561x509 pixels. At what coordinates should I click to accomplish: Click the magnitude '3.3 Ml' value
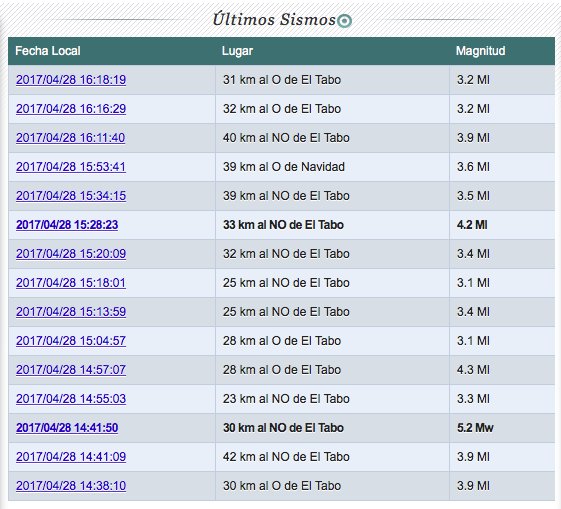473,398
